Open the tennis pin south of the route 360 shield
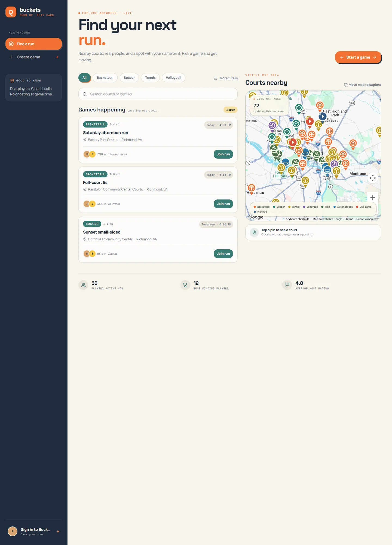 coord(305,181)
